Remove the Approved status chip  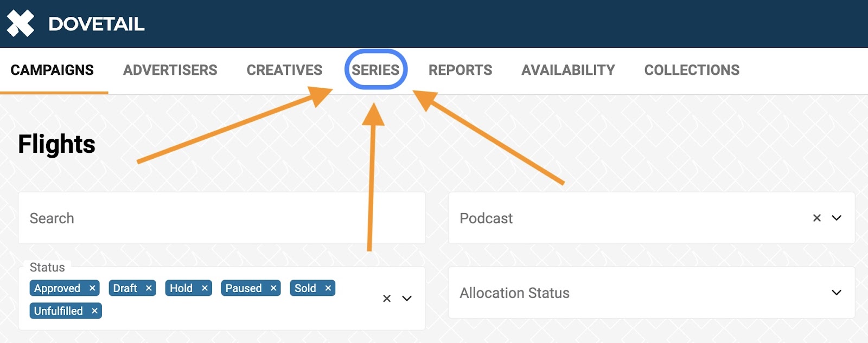click(x=92, y=288)
